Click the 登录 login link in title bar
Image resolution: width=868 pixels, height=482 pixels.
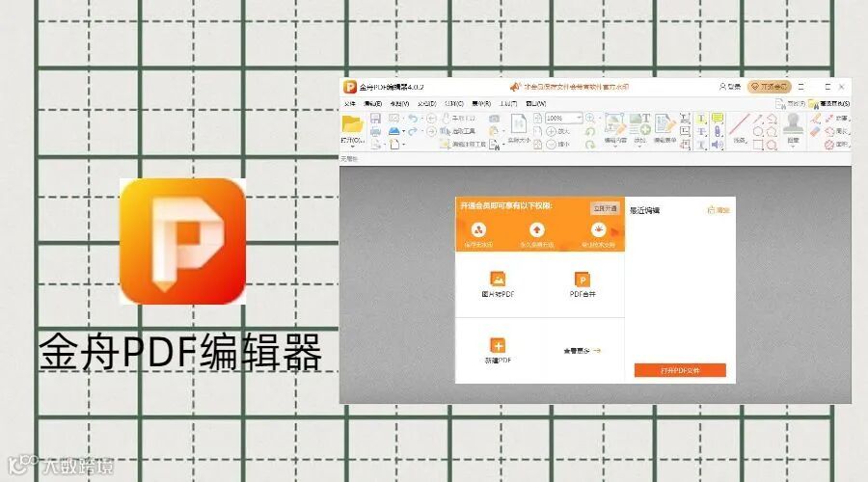pyautogui.click(x=730, y=87)
